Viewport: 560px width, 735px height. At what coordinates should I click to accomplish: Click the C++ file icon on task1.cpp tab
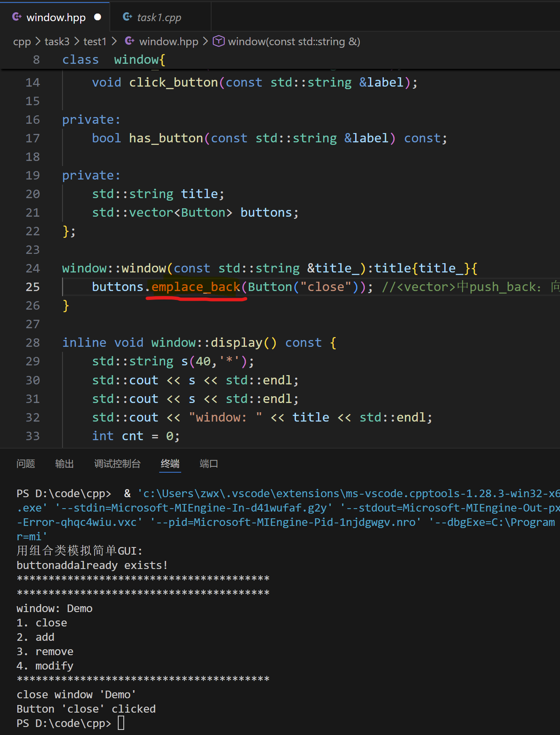click(127, 17)
